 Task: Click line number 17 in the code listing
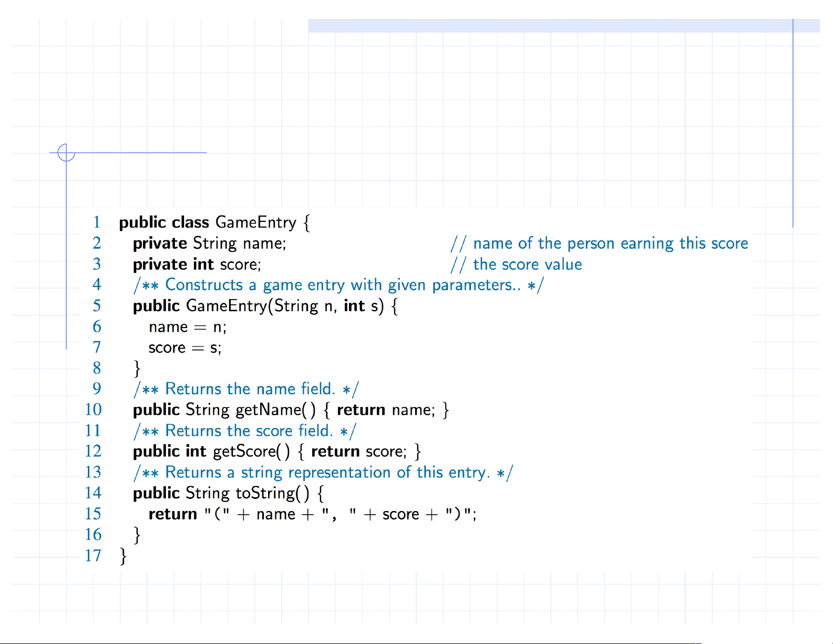[93, 556]
